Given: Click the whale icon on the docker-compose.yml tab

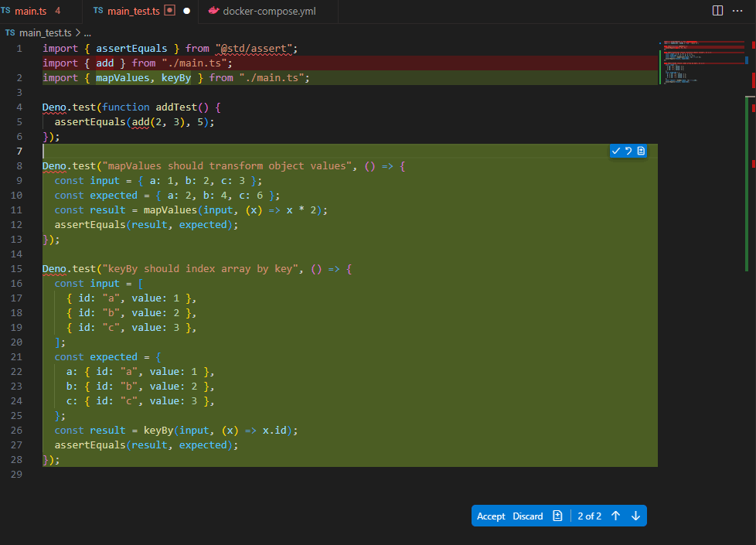Looking at the screenshot, I should coord(213,11).
